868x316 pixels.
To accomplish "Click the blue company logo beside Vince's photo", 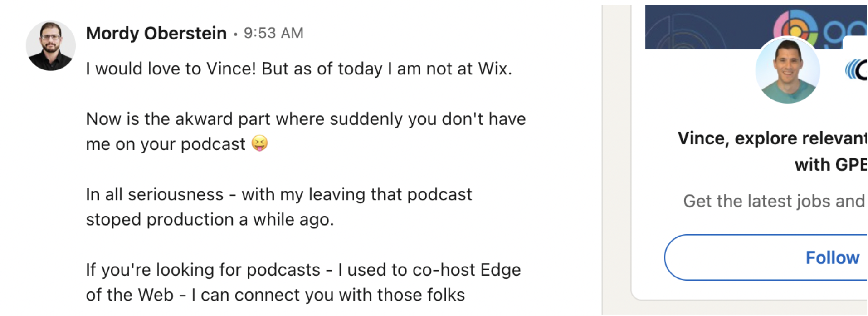I will 856,69.
